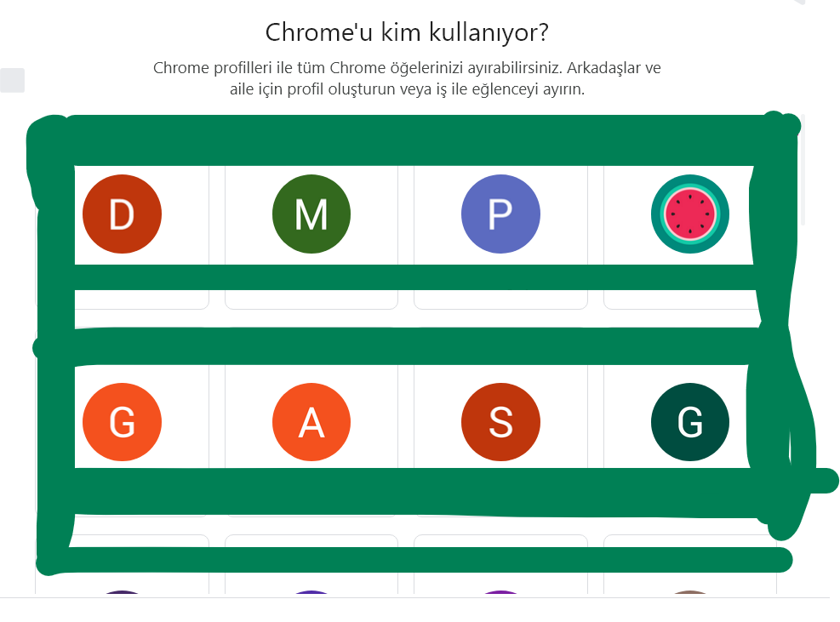Pick the watermelon profile avatar
Screen dimensions: 840x622
pos(690,214)
